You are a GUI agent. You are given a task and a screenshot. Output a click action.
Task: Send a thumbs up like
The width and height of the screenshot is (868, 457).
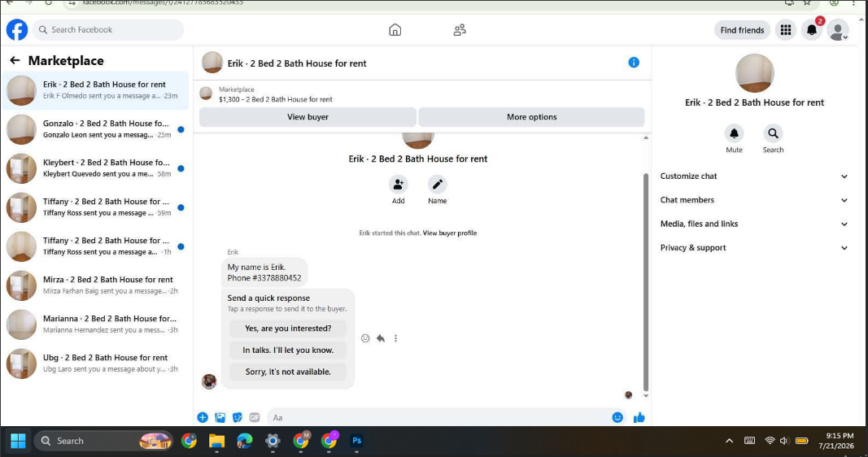pos(639,418)
